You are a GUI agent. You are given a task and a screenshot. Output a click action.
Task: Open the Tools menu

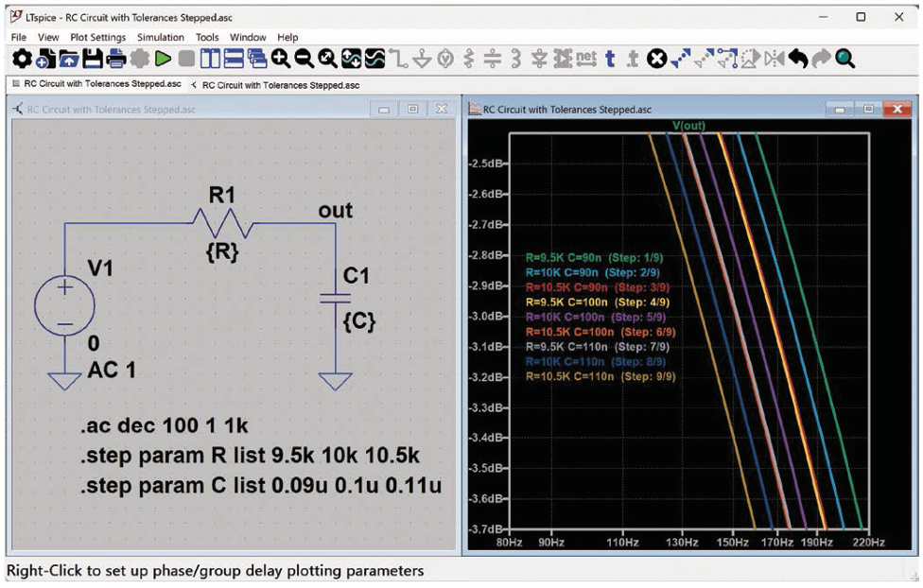click(x=207, y=37)
